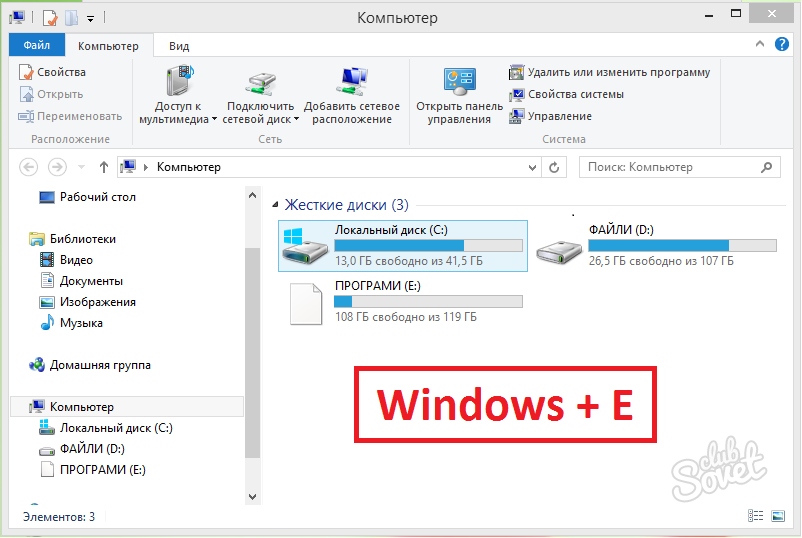Click the search field Поиск: Компьютер
Screen dimensions: 802x538
coord(670,167)
